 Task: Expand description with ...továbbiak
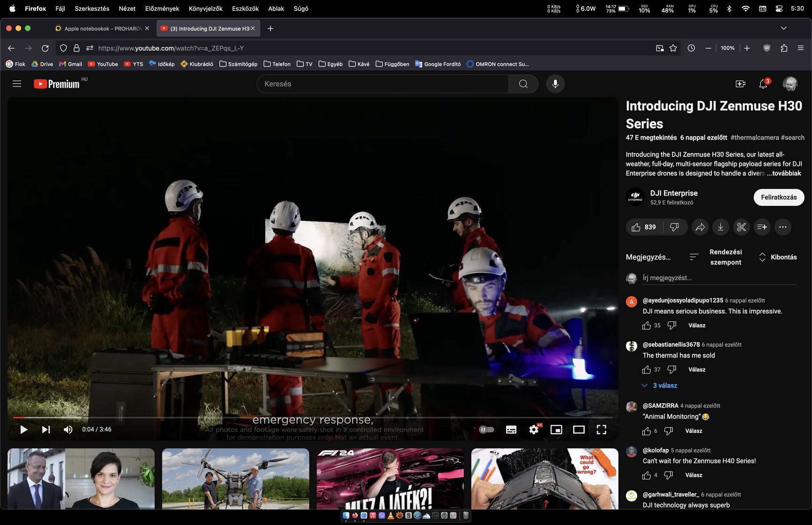(x=784, y=173)
